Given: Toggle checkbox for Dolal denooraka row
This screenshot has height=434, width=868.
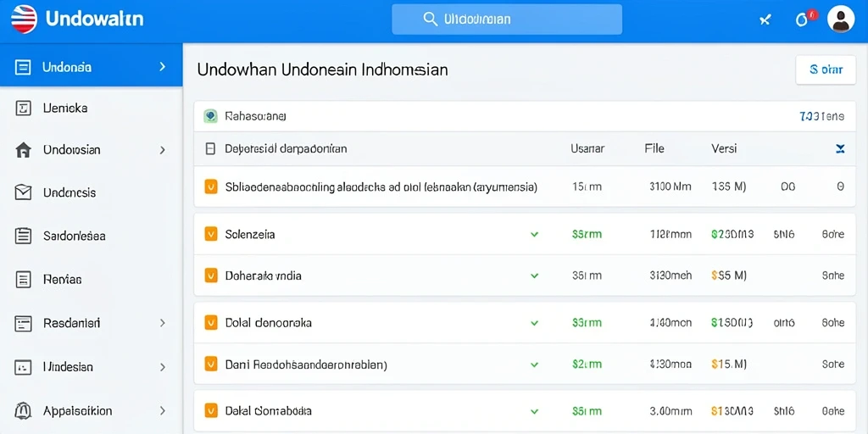Looking at the screenshot, I should [210, 322].
